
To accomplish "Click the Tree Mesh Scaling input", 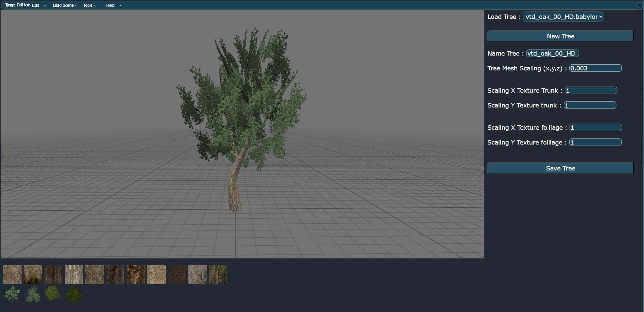I will point(595,68).
